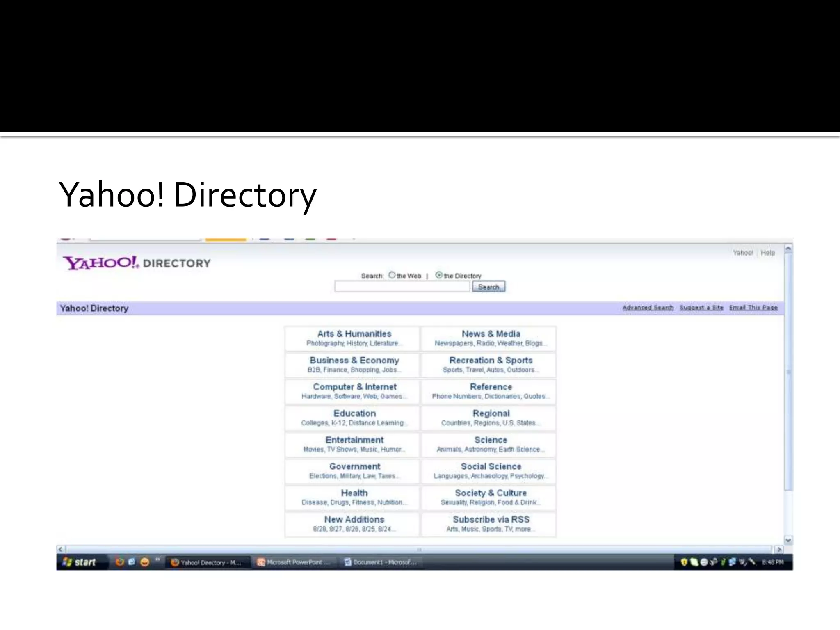Click the Yahoo! link at top right
Viewport: 840px width, 630px height.
point(743,253)
